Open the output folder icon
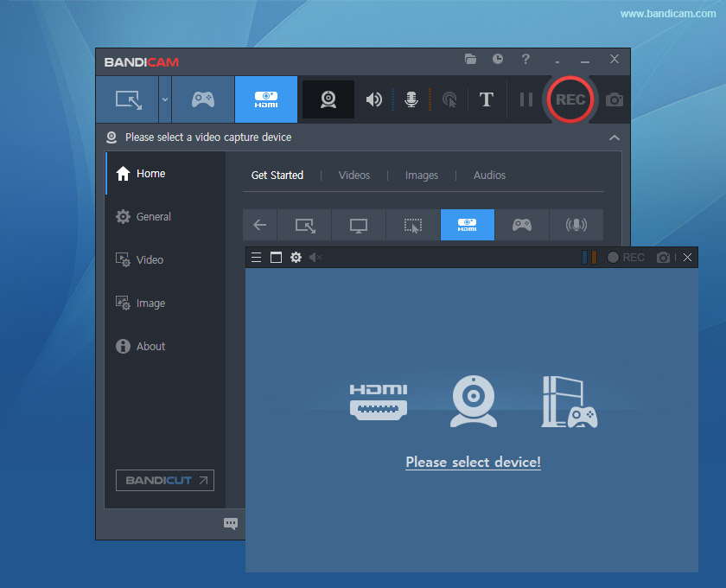This screenshot has height=588, width=726. (470, 60)
